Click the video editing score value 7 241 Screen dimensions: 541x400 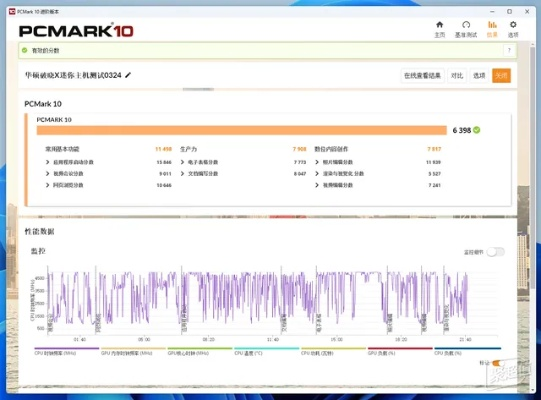tap(435, 185)
